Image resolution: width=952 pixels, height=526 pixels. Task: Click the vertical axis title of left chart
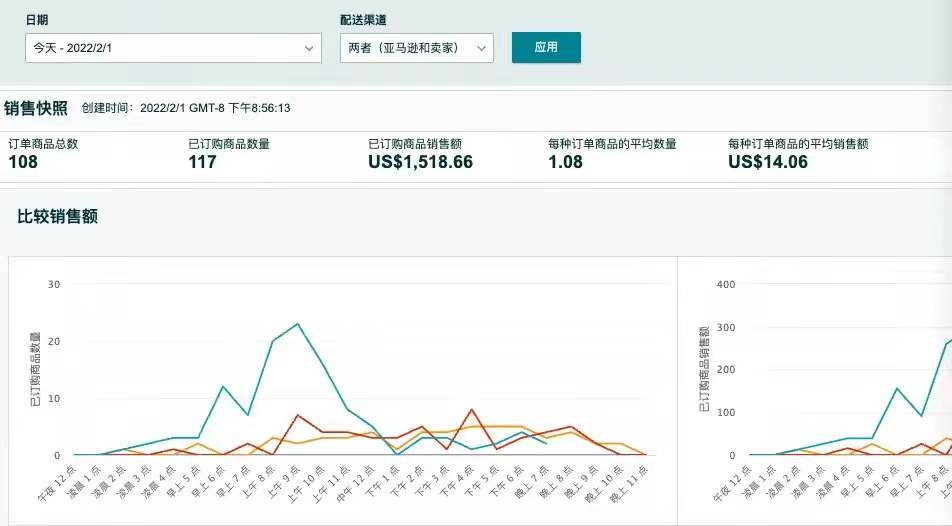point(35,370)
